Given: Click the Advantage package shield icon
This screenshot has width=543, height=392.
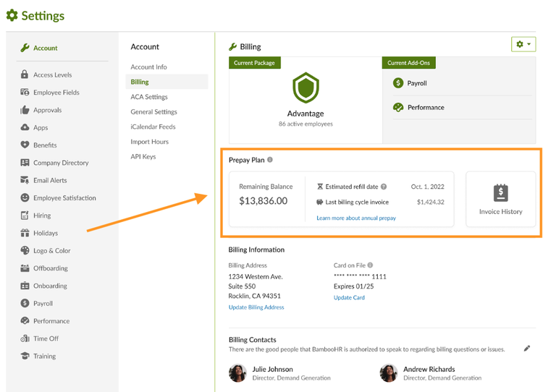Looking at the screenshot, I should pos(306,88).
